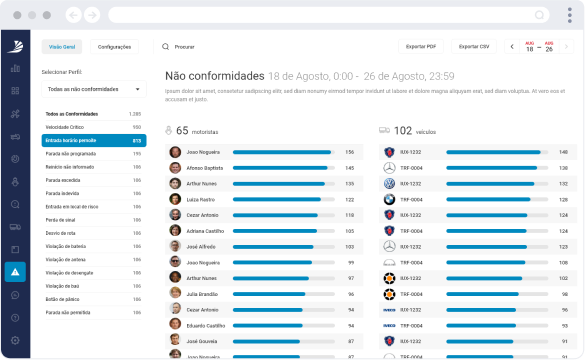
Task: Open the chat bubble sidebar icon
Action: click(x=15, y=295)
